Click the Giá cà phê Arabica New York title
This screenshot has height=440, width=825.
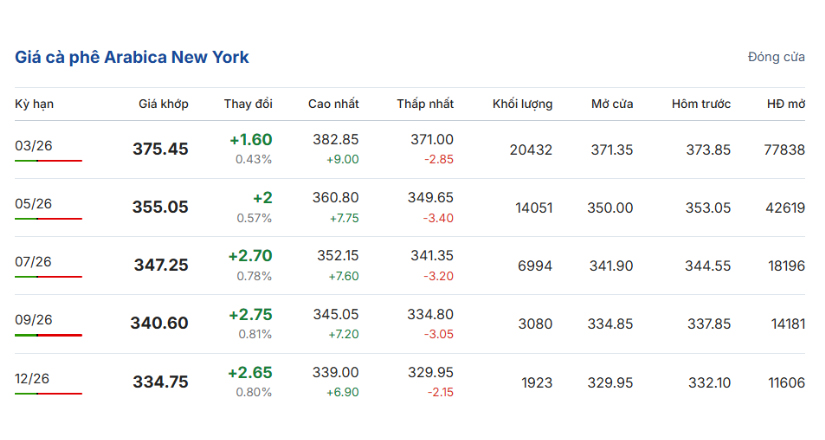132,57
